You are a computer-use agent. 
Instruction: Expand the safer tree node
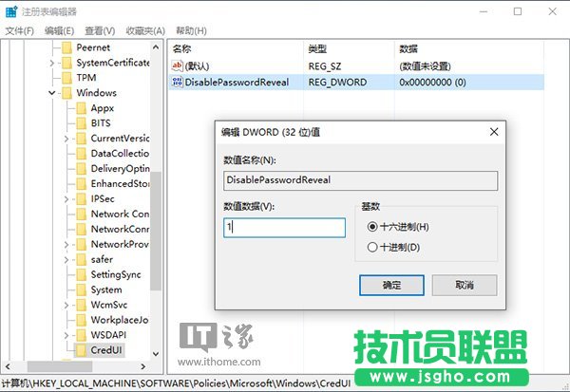tap(66, 260)
